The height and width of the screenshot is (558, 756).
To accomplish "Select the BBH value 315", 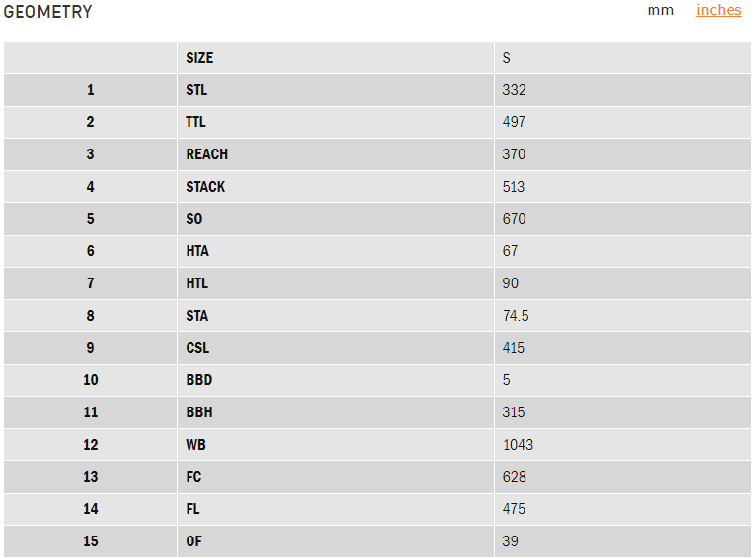I will coord(514,412).
